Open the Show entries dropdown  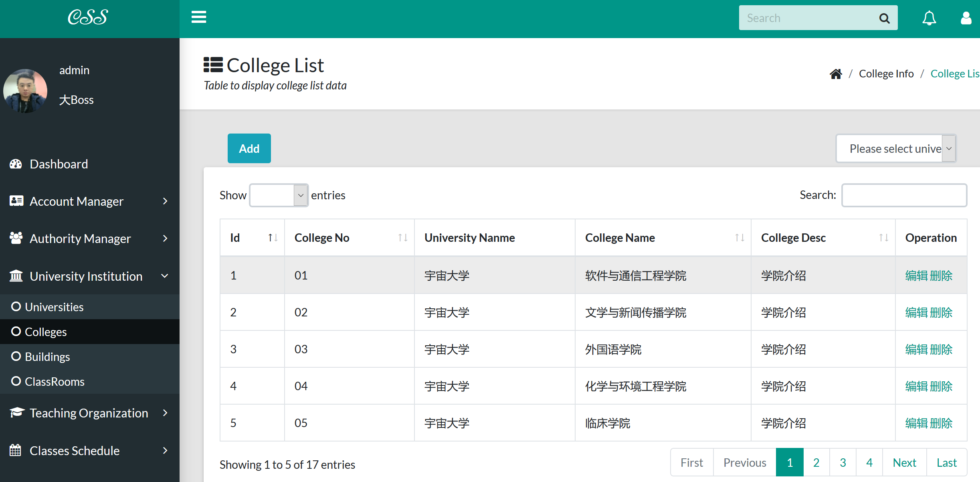click(x=279, y=195)
